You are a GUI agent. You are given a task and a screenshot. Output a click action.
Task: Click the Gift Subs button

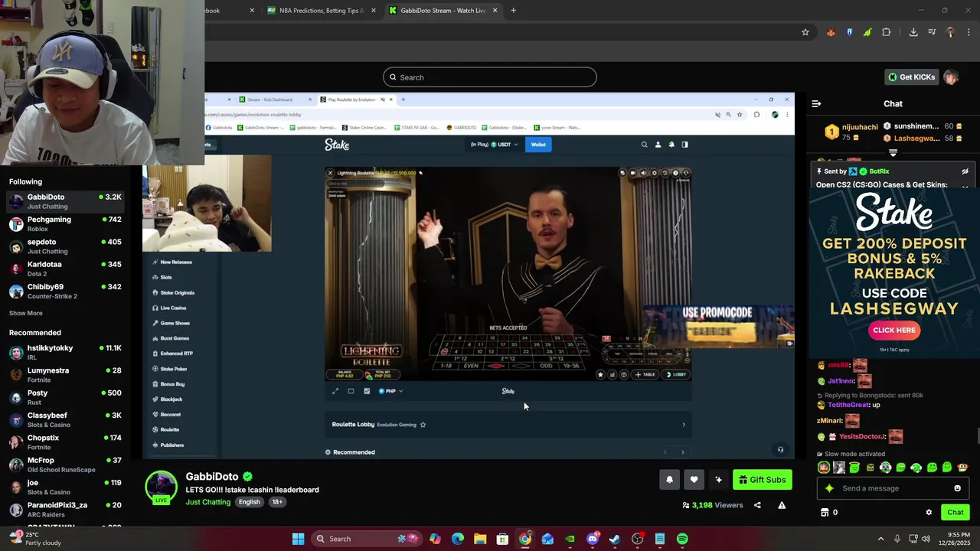click(762, 480)
